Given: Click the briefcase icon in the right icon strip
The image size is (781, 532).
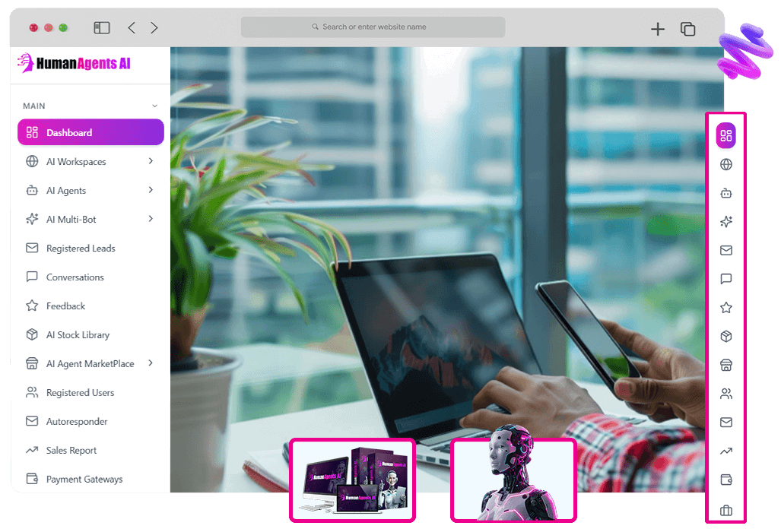Looking at the screenshot, I should pyautogui.click(x=725, y=510).
